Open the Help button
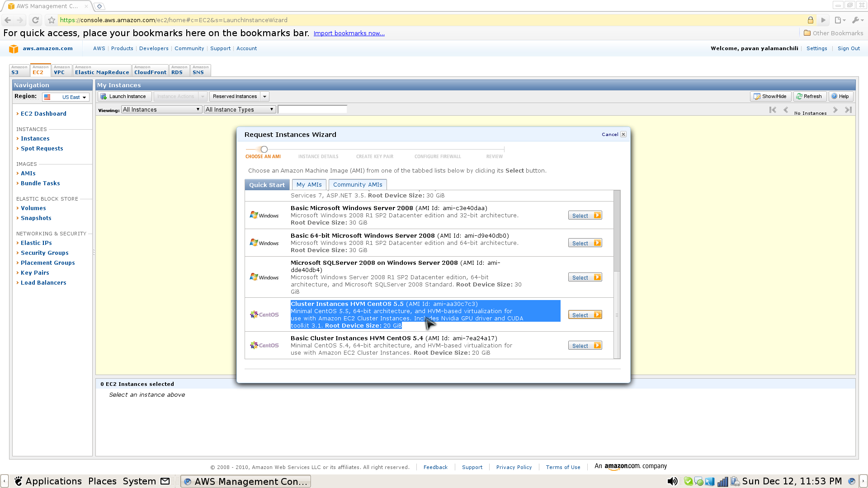Image resolution: width=868 pixels, height=488 pixels. (840, 96)
